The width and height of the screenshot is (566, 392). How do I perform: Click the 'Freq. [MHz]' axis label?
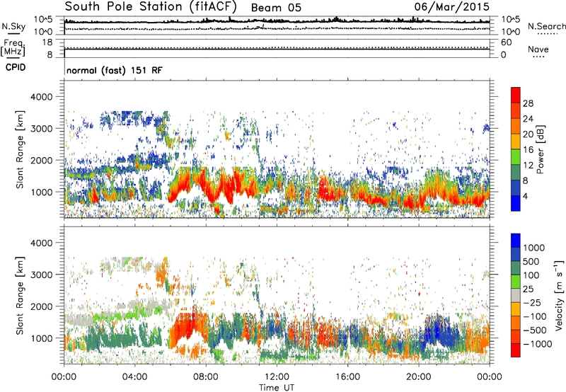[13, 48]
